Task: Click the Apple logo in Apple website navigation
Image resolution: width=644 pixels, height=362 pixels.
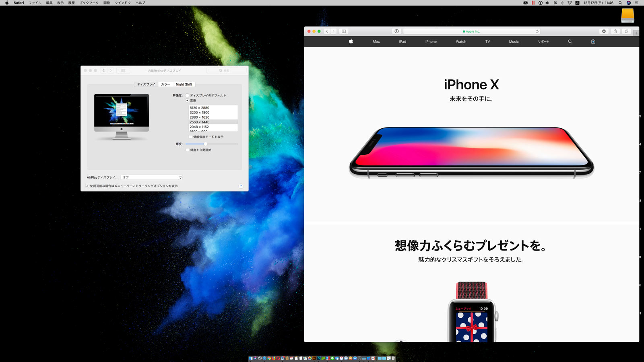Action: (x=351, y=41)
